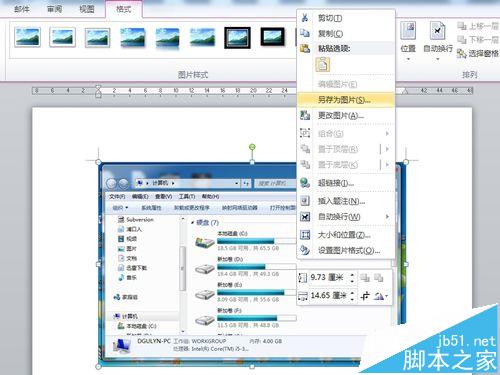Click 下移一层 in the arrange group
Viewport: 500px width, 375px height.
[x=478, y=40]
